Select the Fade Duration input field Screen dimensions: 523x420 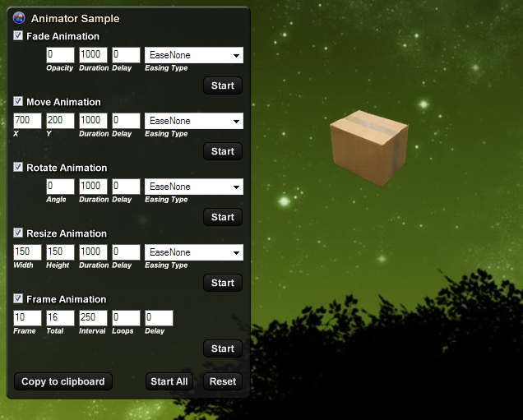pos(93,55)
